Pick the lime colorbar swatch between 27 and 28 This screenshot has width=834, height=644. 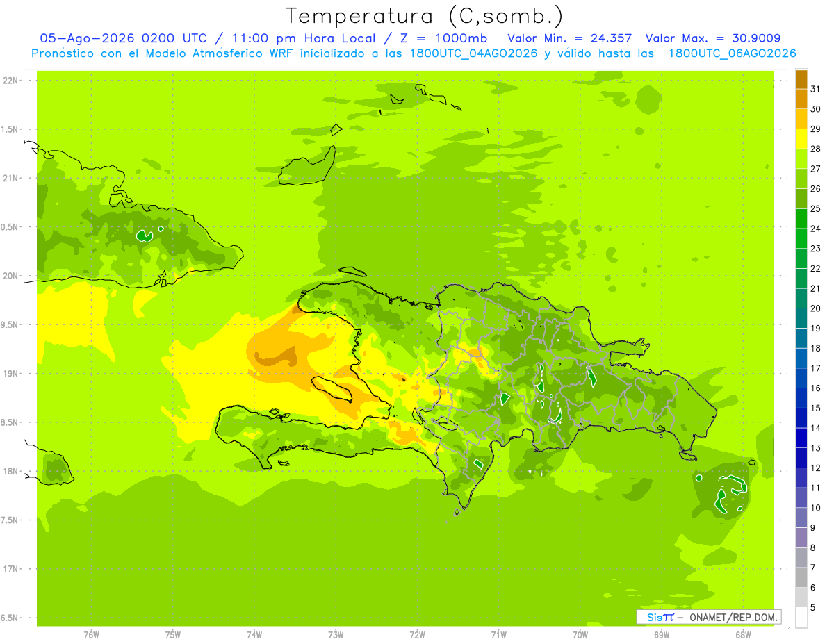click(x=801, y=159)
